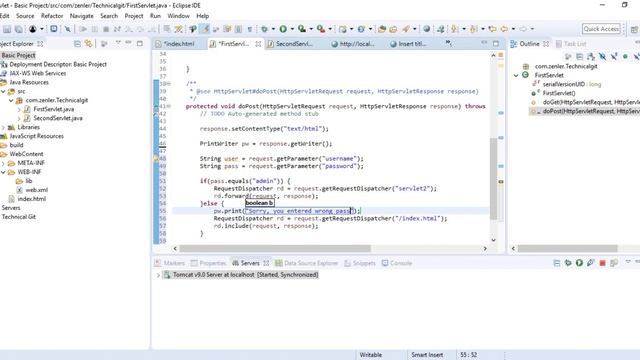Switch to the Console tab

[x=396, y=263]
